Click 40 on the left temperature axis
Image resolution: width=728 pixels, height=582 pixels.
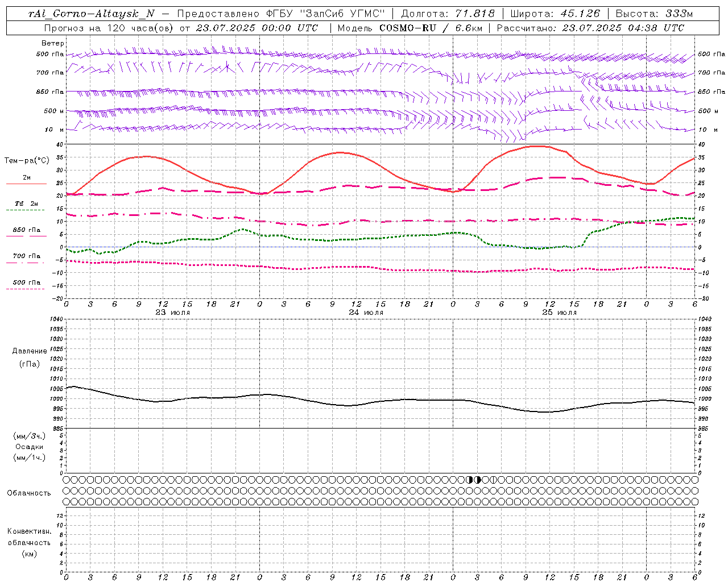(61, 144)
